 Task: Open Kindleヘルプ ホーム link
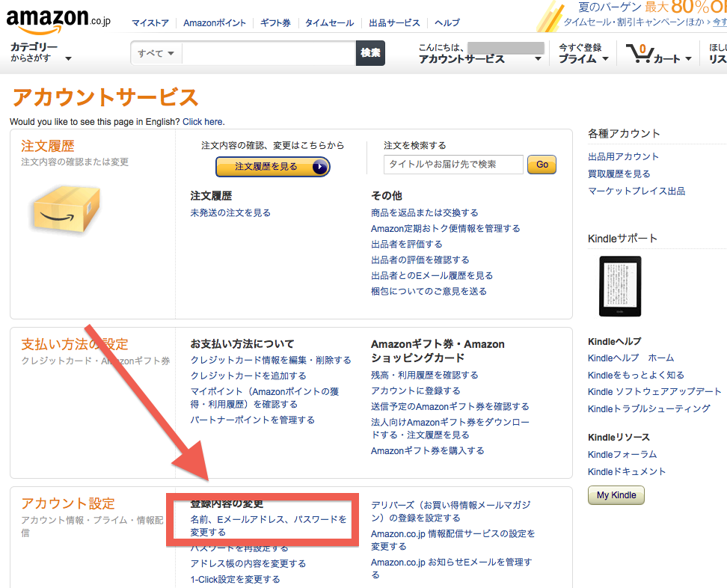(x=631, y=358)
